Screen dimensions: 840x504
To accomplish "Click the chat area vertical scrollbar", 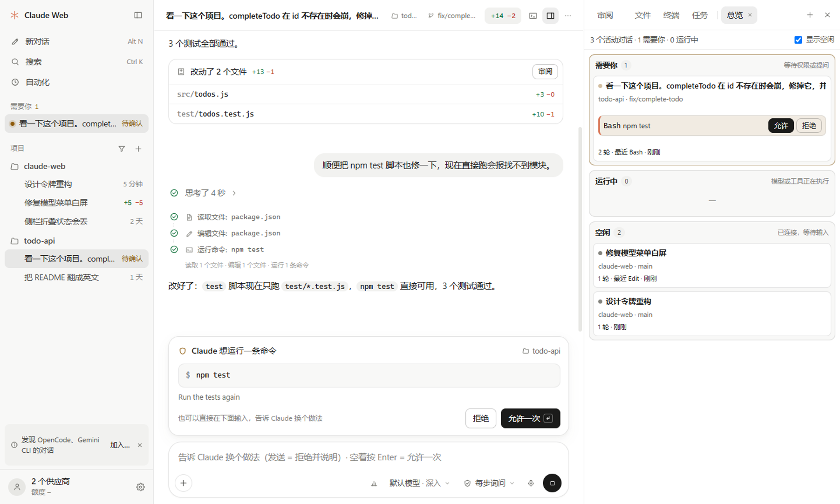I will (580, 228).
